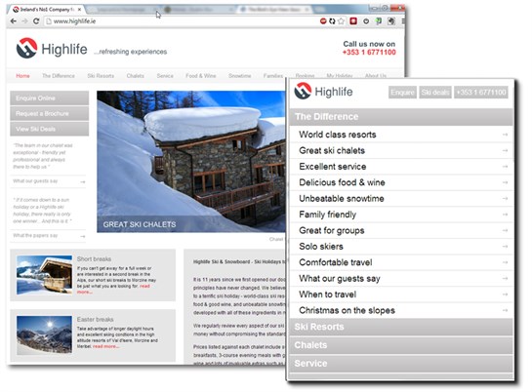Click the Highlife logo on desktop site
Screen dimensions: 532x392
coord(52,48)
